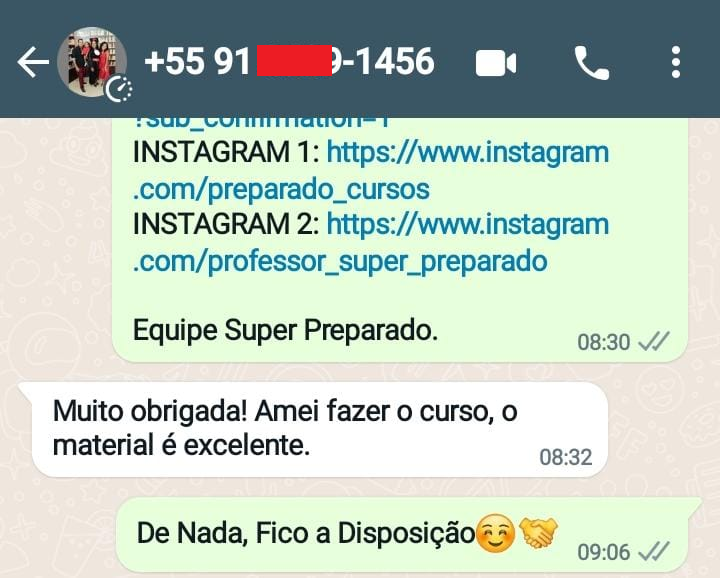Start a voice call with phone icon
The height and width of the screenshot is (578, 720).
click(x=592, y=63)
